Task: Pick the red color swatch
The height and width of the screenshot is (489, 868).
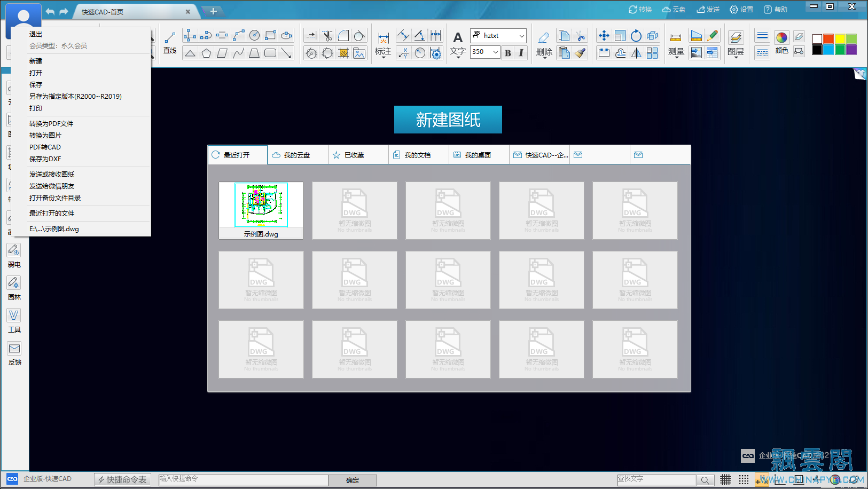Action: [x=828, y=39]
